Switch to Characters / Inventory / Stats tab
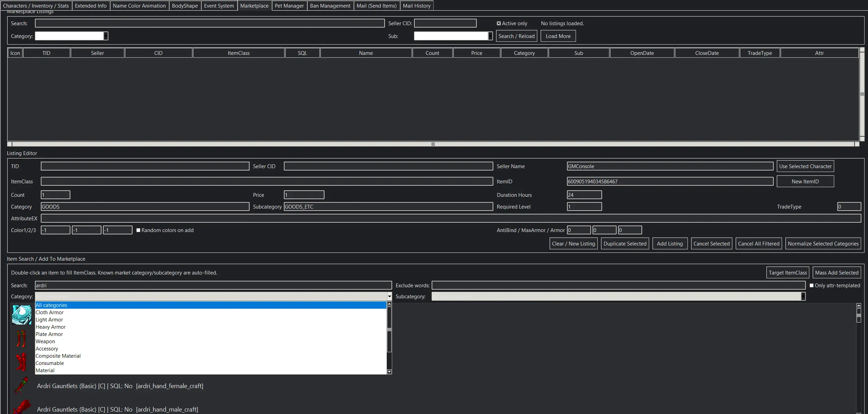Screen dimensions: 868x414 click(x=36, y=6)
